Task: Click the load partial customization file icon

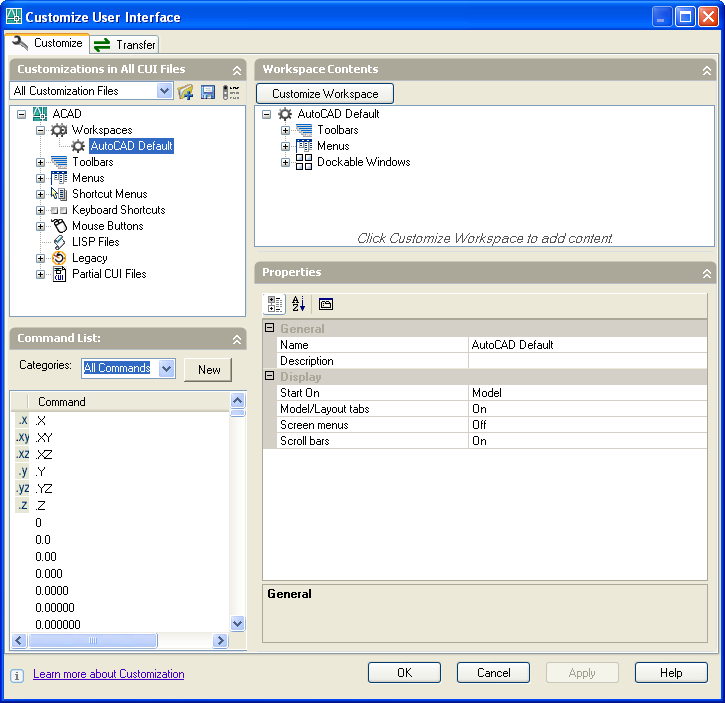Action: coord(185,92)
